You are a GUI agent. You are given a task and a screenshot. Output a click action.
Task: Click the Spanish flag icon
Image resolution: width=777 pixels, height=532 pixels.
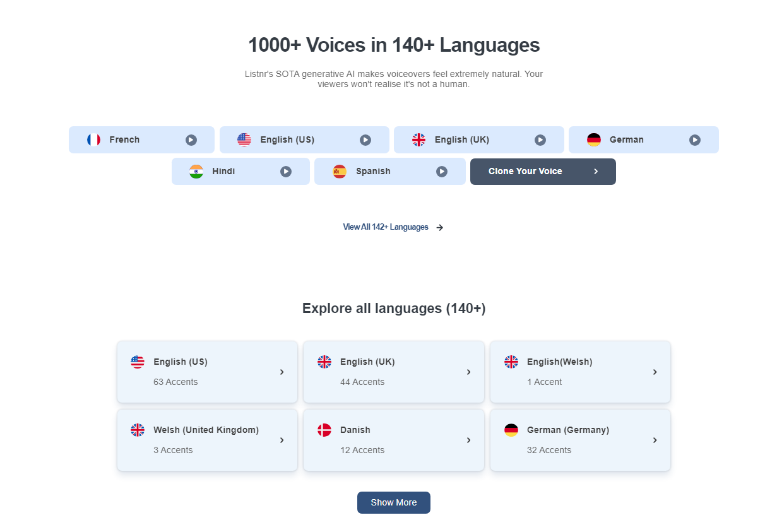(340, 172)
